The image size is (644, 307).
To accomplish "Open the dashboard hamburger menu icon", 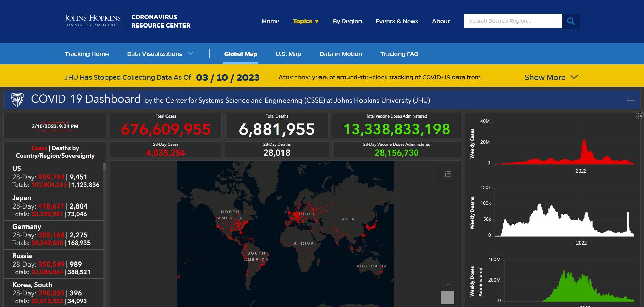I will (631, 100).
